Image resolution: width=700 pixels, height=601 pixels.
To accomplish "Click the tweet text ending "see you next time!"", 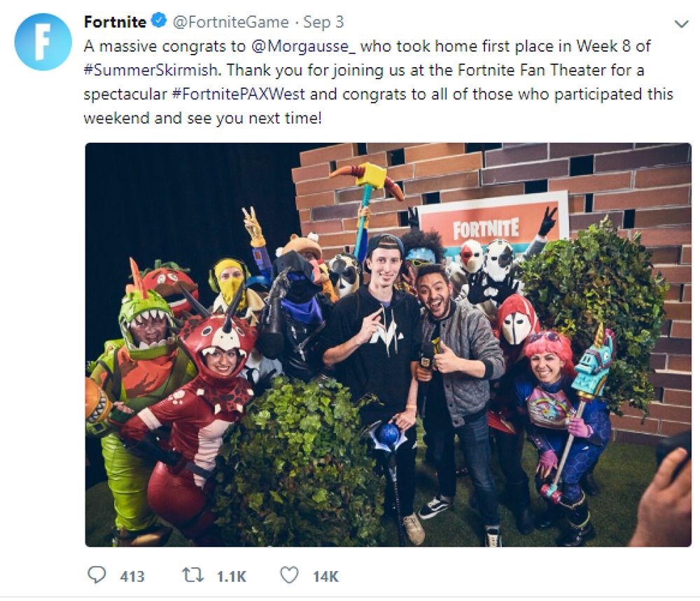I will coord(203,118).
